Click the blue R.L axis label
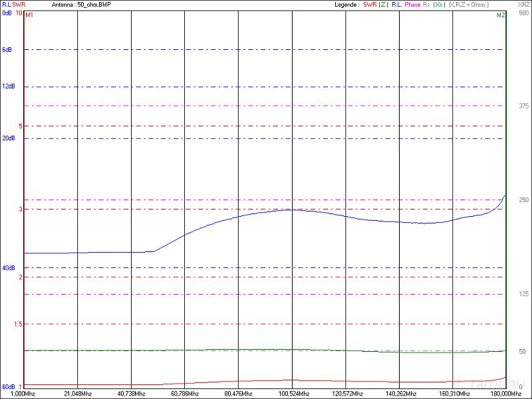532x399 pixels. tap(6, 4)
